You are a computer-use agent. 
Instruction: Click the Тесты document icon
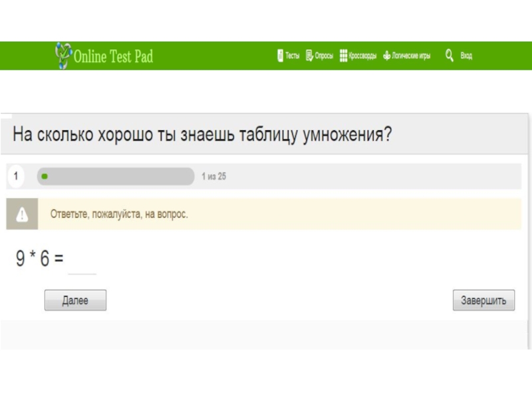pyautogui.click(x=280, y=56)
